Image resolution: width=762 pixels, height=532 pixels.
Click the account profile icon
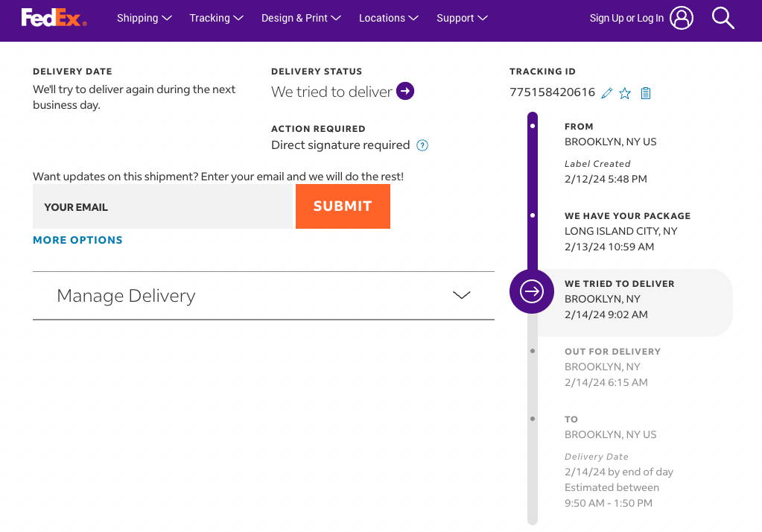681,18
